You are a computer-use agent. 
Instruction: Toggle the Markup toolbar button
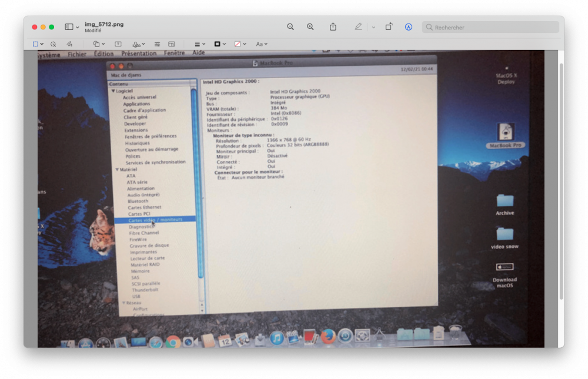409,27
